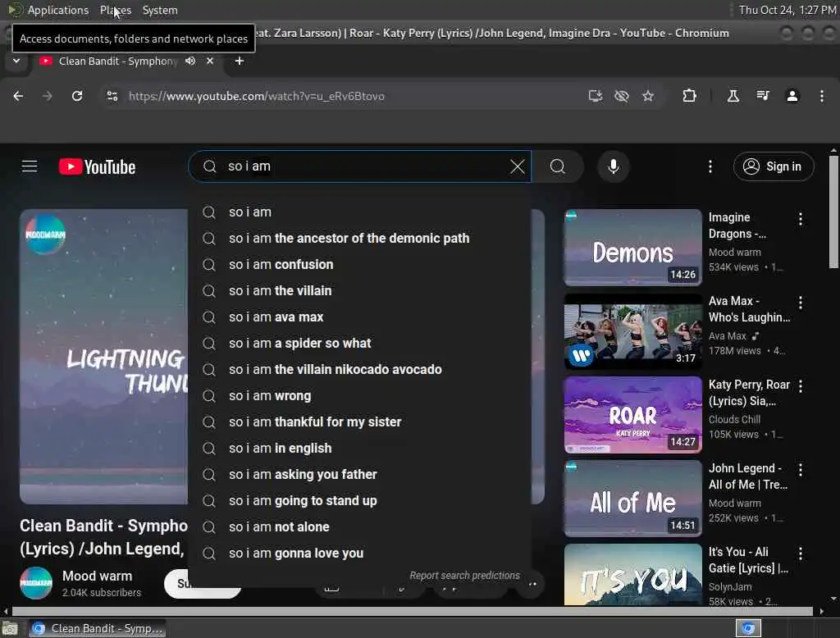Select suggestion "so i am confusion"

pyautogui.click(x=359, y=265)
